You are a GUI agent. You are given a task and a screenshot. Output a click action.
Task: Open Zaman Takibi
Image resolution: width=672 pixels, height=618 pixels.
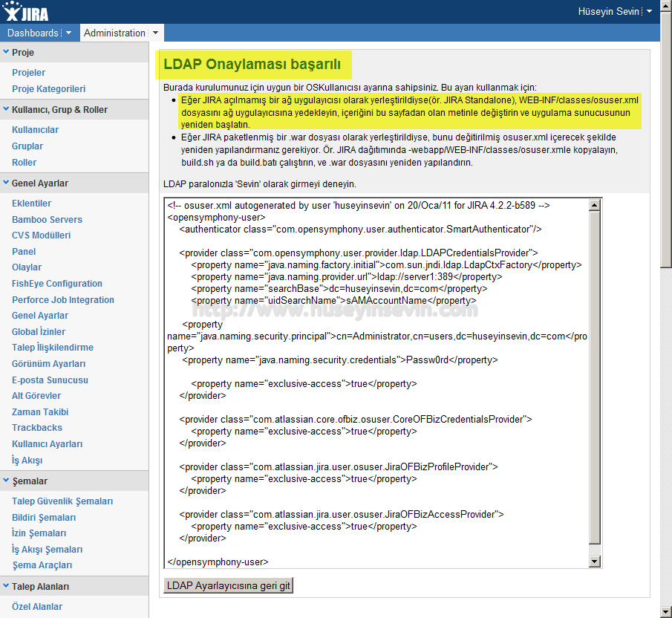point(40,412)
